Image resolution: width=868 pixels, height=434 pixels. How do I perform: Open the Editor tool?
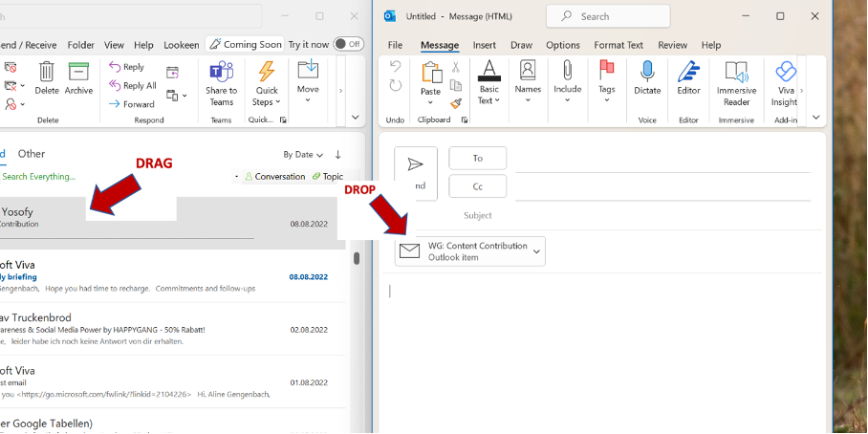point(688,73)
